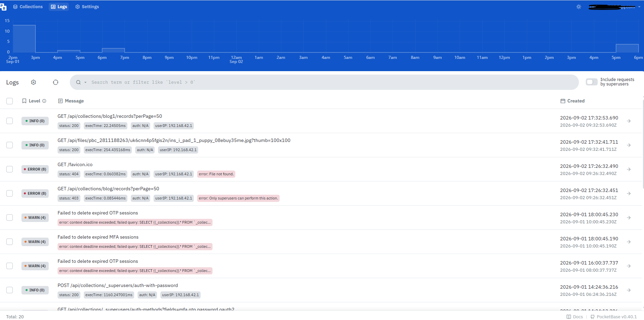Click the 5pm Sep 02 activity bar in chart

[x=627, y=48]
